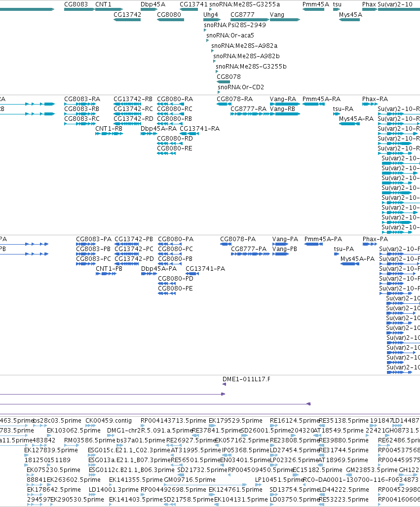Select the GM23853.5prime EST

click(349, 475)
